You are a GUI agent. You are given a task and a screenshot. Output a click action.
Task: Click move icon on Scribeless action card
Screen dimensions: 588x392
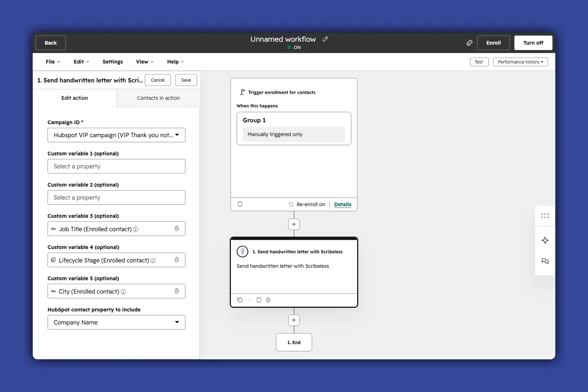coord(249,300)
